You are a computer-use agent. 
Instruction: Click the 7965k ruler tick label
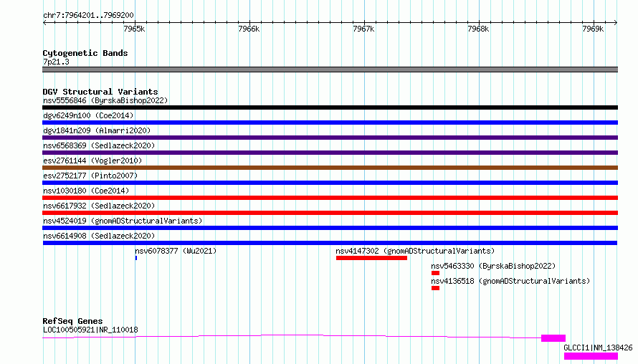134,29
